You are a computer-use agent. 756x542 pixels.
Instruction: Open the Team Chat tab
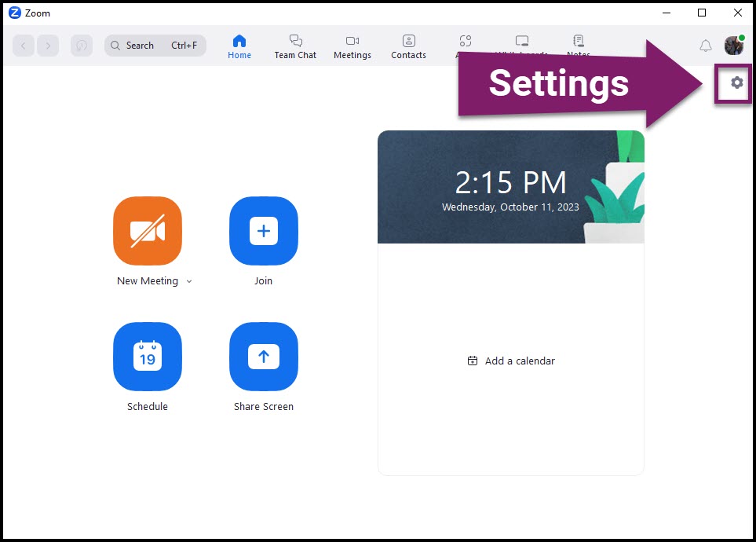295,47
